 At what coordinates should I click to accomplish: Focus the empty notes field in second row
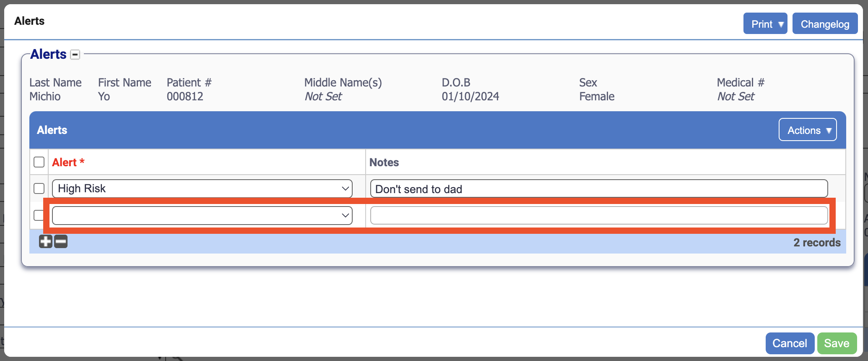coord(598,216)
